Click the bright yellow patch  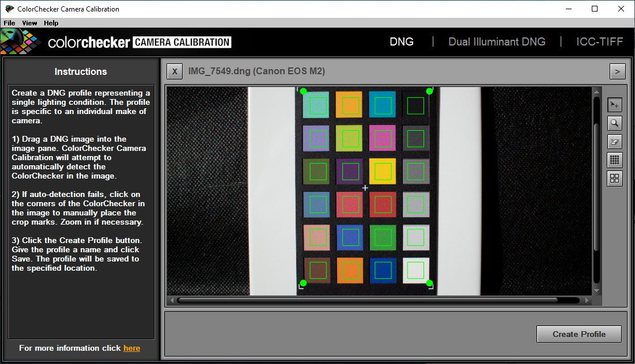pyautogui.click(x=382, y=171)
